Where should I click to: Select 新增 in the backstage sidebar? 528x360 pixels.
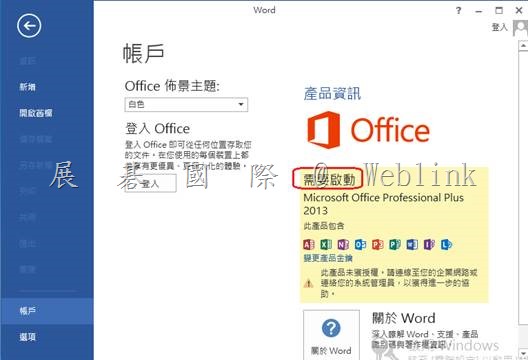(28, 87)
